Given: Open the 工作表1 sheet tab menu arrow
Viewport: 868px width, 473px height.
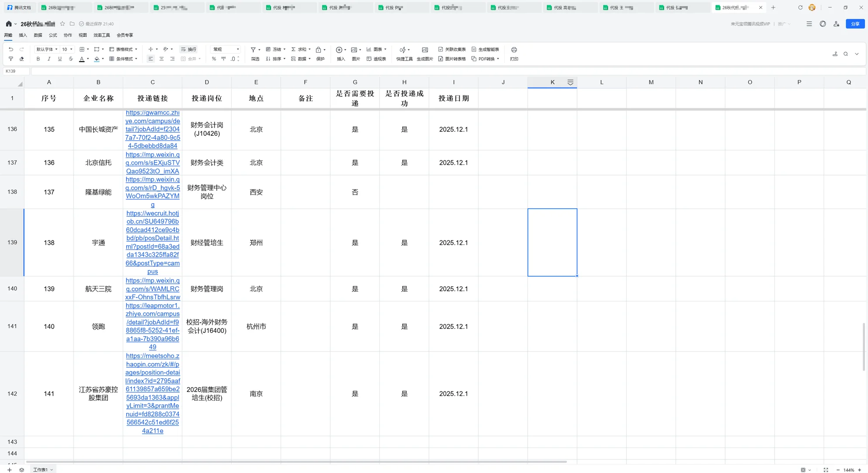Looking at the screenshot, I should coord(52,470).
